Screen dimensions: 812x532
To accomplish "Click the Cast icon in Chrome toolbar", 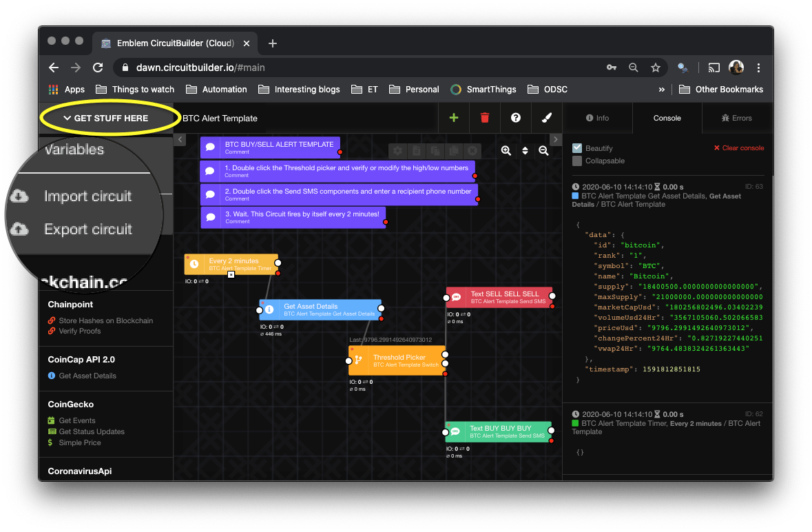I will [714, 68].
